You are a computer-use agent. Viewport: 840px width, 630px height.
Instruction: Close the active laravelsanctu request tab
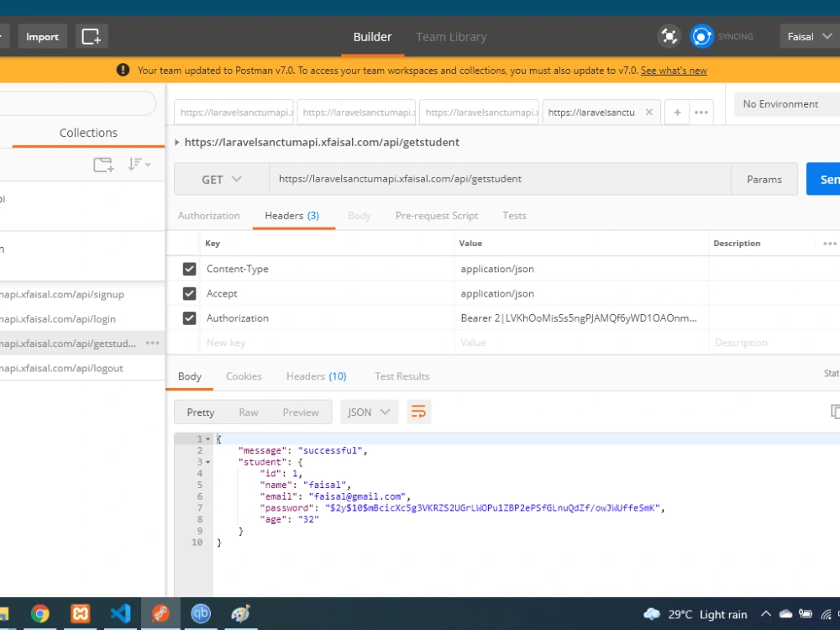click(648, 112)
